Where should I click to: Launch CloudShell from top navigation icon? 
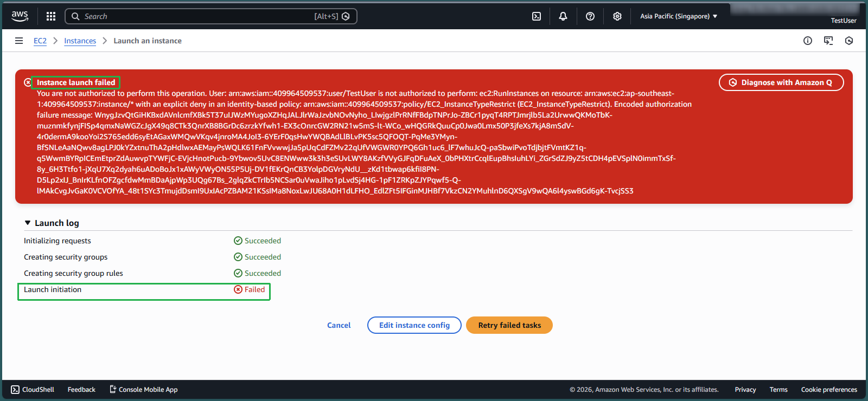coord(537,16)
